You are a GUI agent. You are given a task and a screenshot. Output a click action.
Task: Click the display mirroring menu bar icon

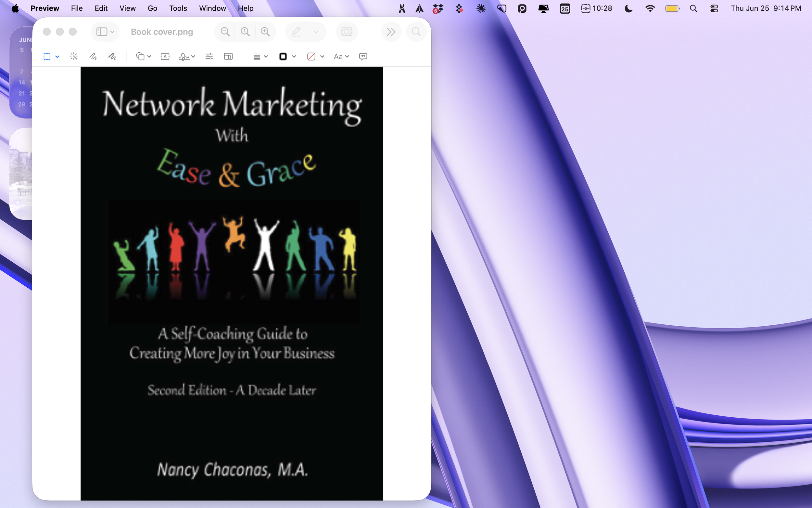click(543, 8)
